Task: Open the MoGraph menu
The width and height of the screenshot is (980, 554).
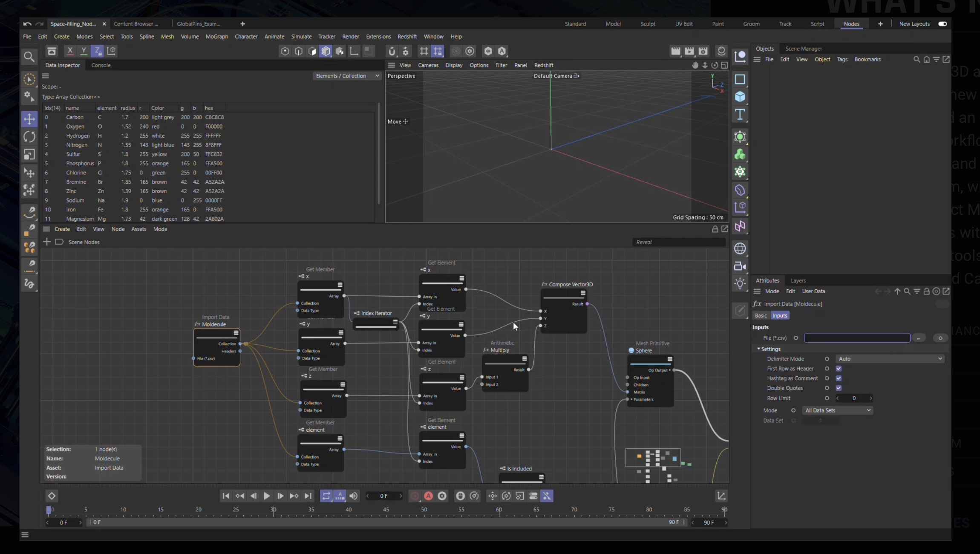Action: 216,37
